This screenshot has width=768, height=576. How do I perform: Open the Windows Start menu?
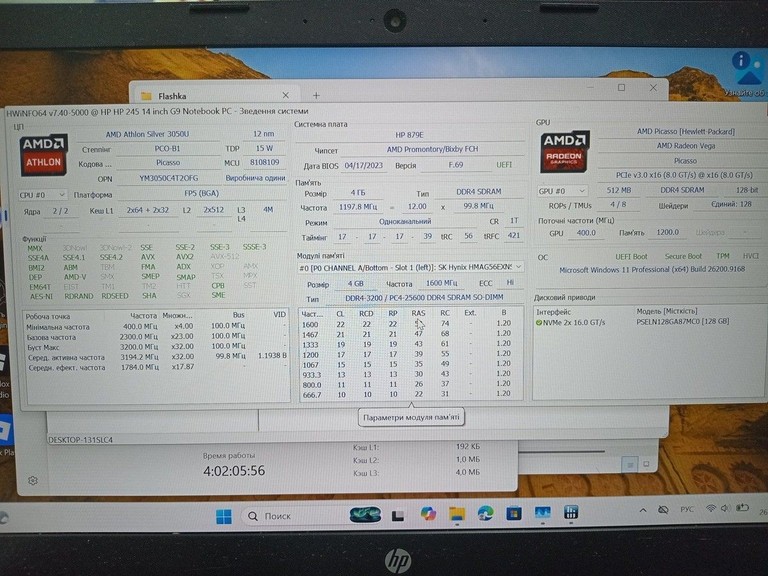[224, 516]
